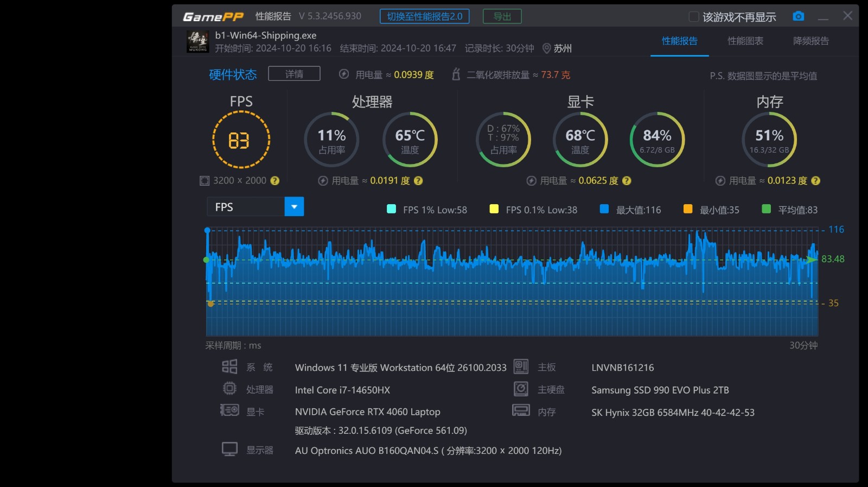Click the game thumbnail for b1-Win64-Shipping.exe
Screen dimensions: 868x487
pos(197,42)
